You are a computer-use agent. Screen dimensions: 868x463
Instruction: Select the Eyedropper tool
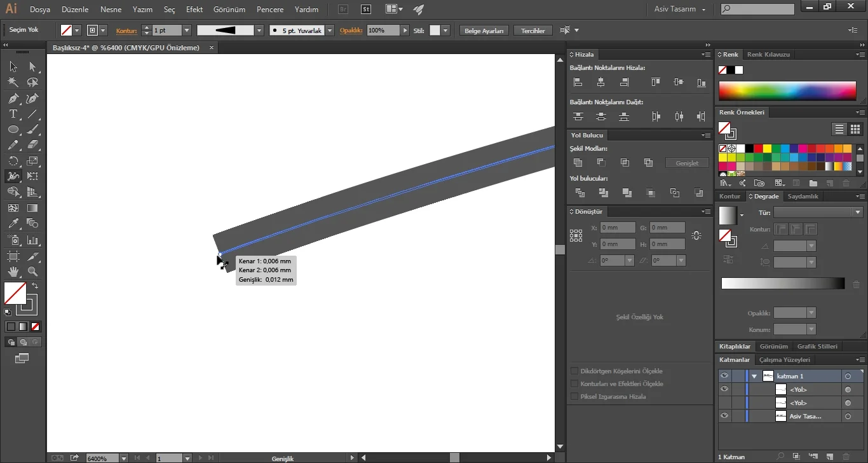[13, 223]
